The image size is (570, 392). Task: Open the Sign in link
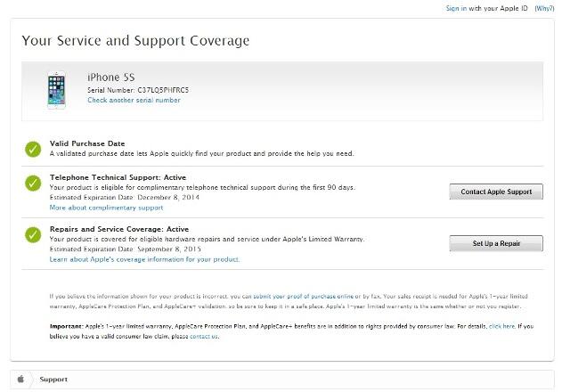tap(456, 8)
